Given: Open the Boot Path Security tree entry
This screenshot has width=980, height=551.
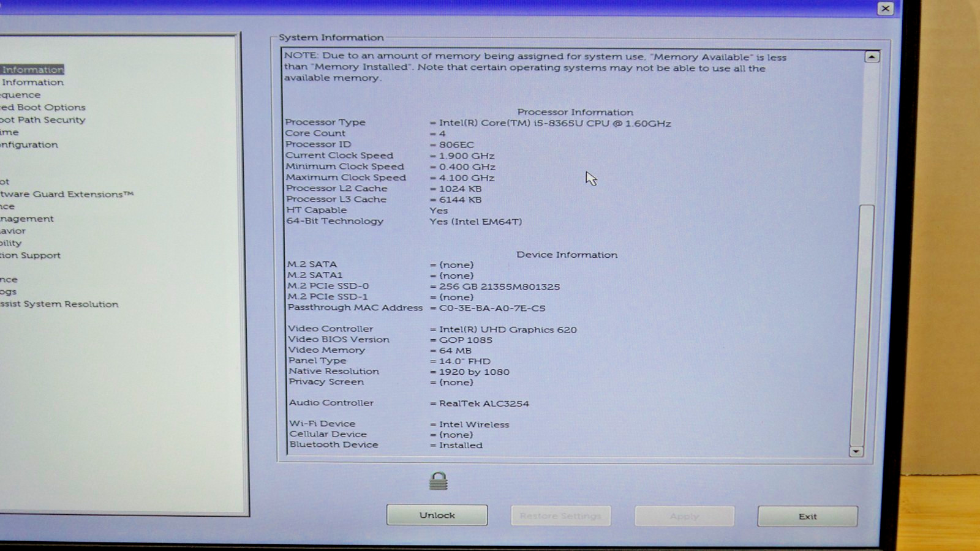Looking at the screenshot, I should [43, 120].
